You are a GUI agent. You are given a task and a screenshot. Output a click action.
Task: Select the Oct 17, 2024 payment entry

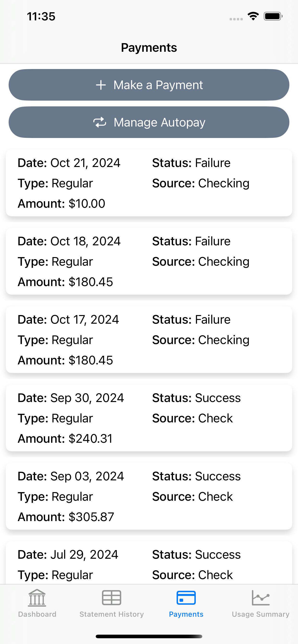point(149,339)
